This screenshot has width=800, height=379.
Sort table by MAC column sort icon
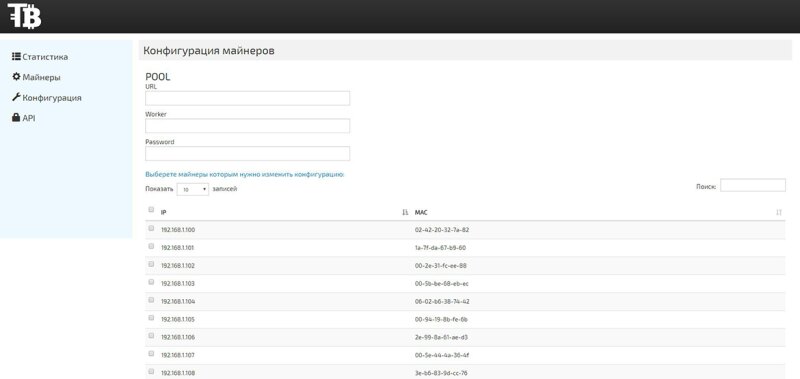[x=779, y=212]
